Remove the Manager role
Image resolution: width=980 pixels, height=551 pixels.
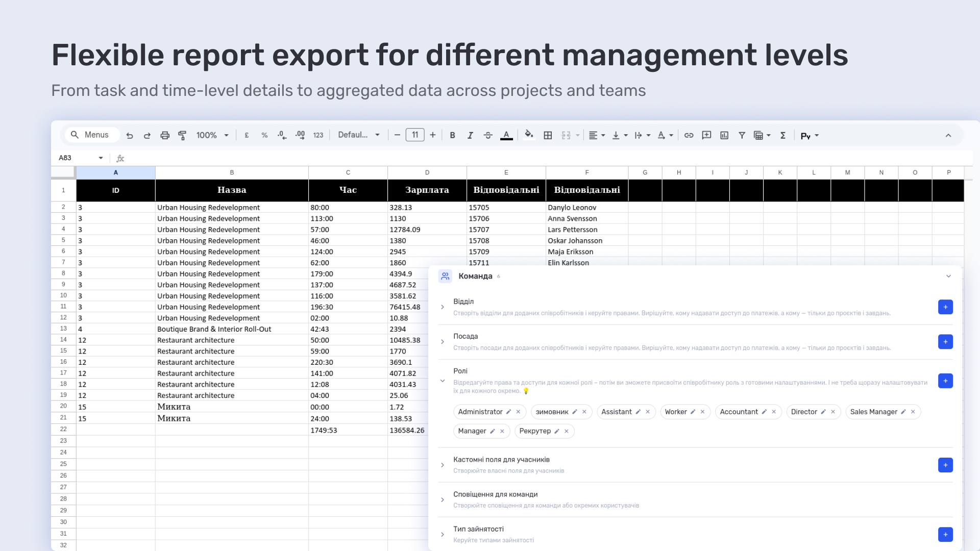coord(502,431)
